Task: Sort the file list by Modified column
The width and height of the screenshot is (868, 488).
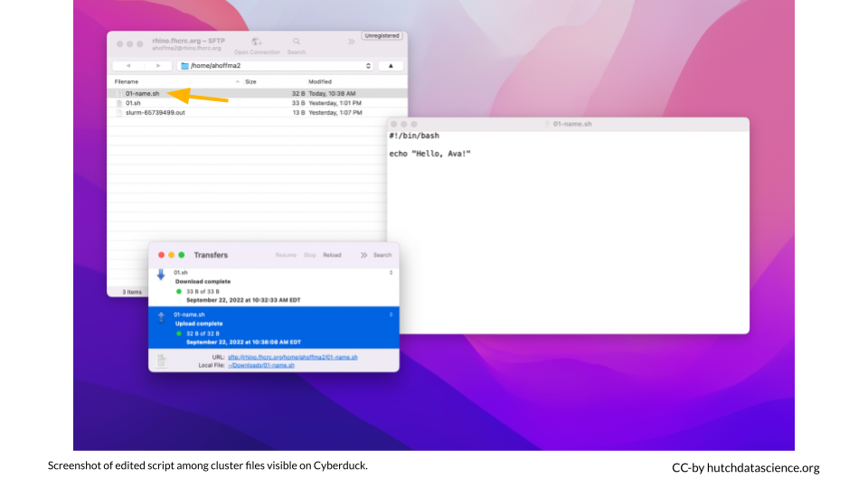Action: coord(320,82)
